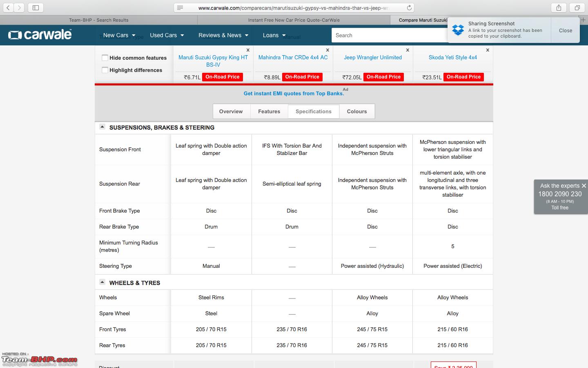Enable Hide common features checkbox
Viewport: 588px width, 368px height.
(x=105, y=58)
